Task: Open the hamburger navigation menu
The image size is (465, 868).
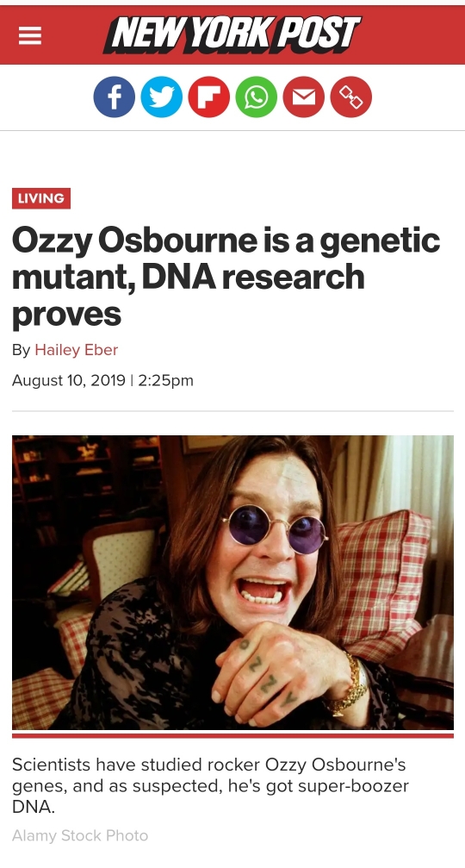Action: click(30, 36)
